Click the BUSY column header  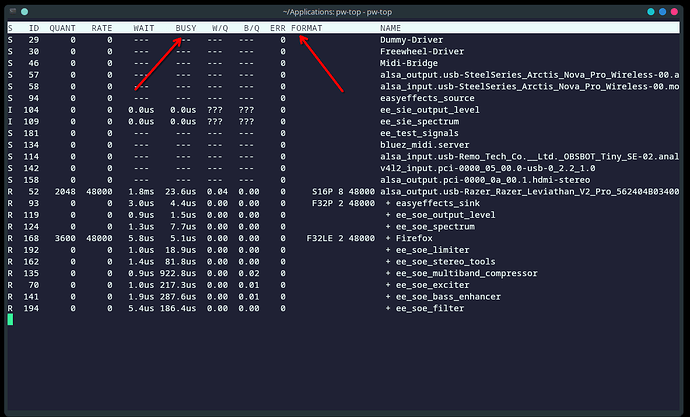coord(186,28)
